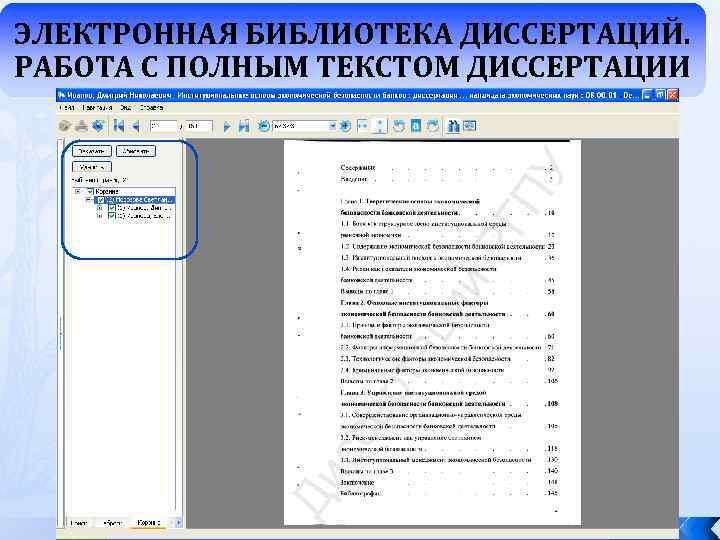Viewport: 720px width, 540px height.
Task: Rotate the page counterclockwise
Action: (399, 126)
